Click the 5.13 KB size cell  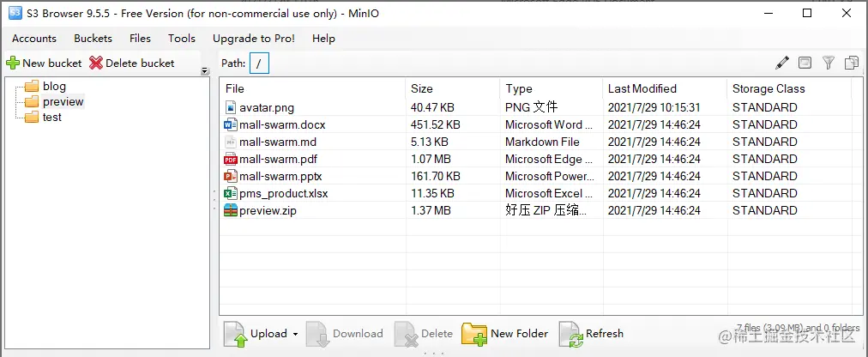pyautogui.click(x=430, y=142)
